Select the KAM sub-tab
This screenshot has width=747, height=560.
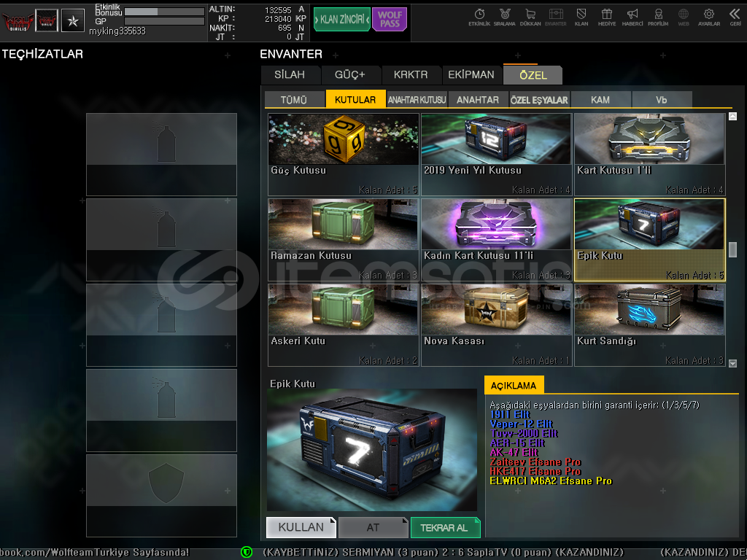(600, 99)
